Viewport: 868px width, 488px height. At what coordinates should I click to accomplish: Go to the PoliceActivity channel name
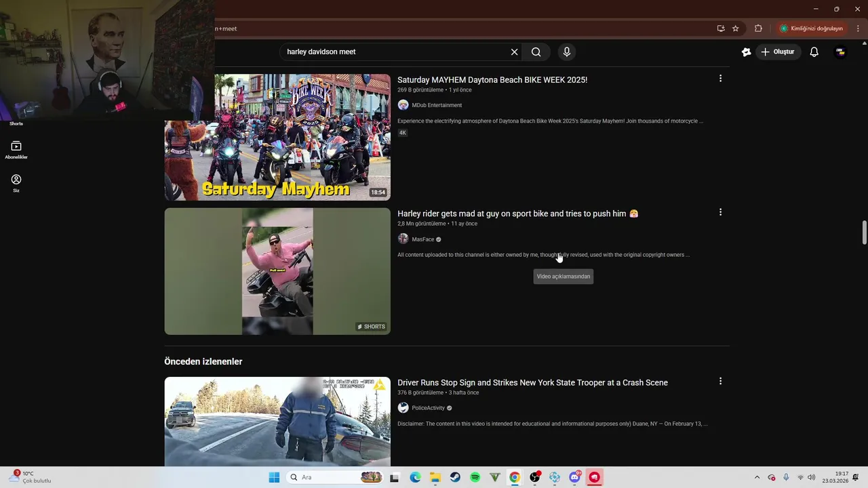(x=428, y=408)
